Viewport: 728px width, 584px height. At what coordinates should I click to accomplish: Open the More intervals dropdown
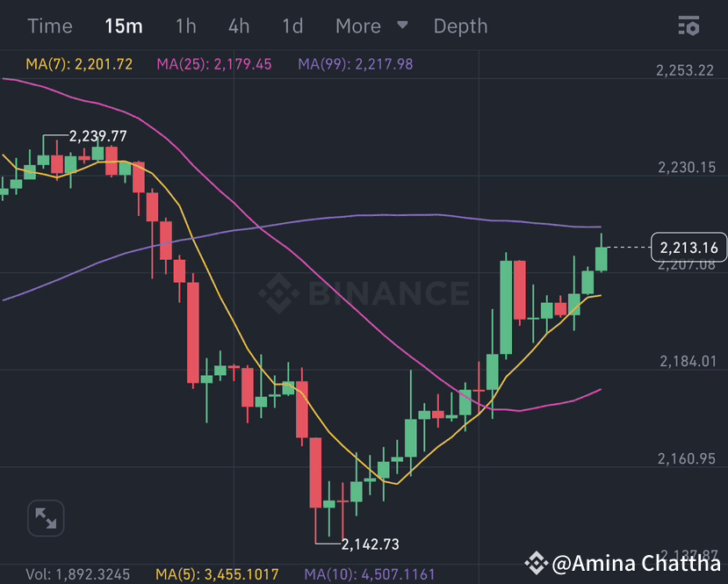point(357,25)
